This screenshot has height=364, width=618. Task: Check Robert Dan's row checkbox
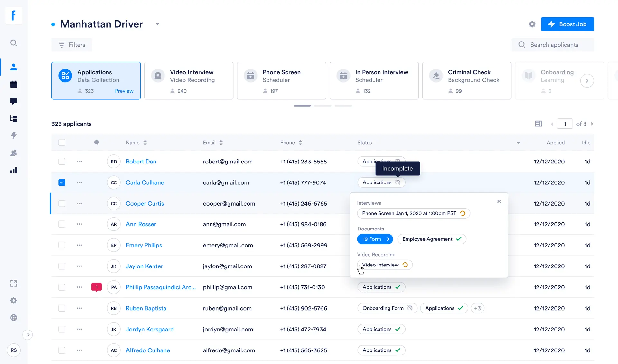click(62, 162)
